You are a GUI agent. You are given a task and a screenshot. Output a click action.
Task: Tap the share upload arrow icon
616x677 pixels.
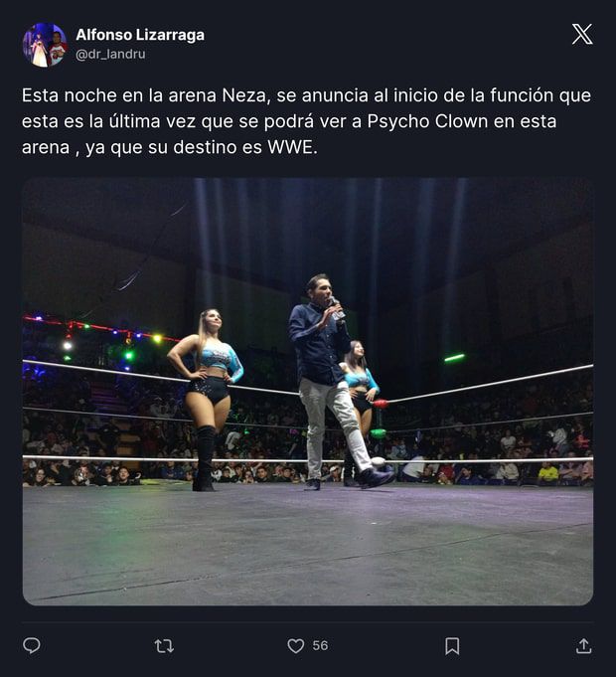tap(583, 646)
